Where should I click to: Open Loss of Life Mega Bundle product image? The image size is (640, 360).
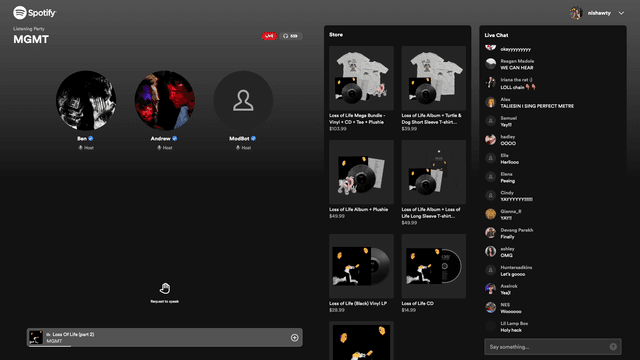point(361,78)
